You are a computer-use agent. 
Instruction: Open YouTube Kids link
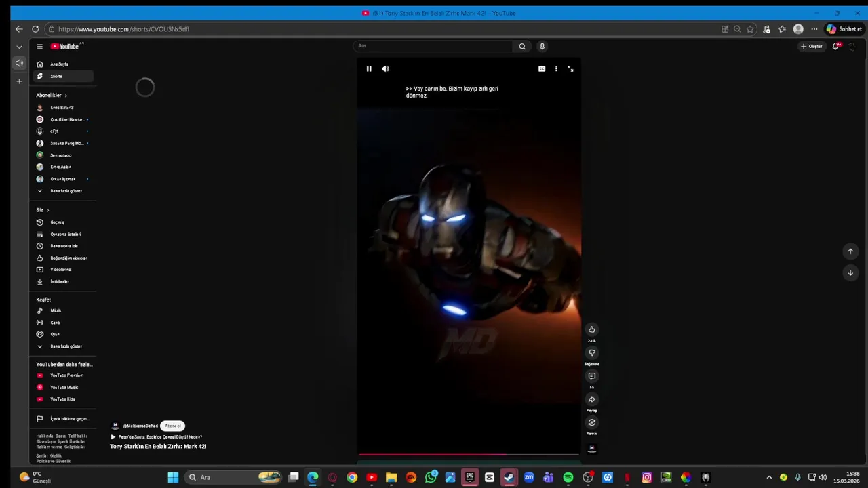pos(63,399)
